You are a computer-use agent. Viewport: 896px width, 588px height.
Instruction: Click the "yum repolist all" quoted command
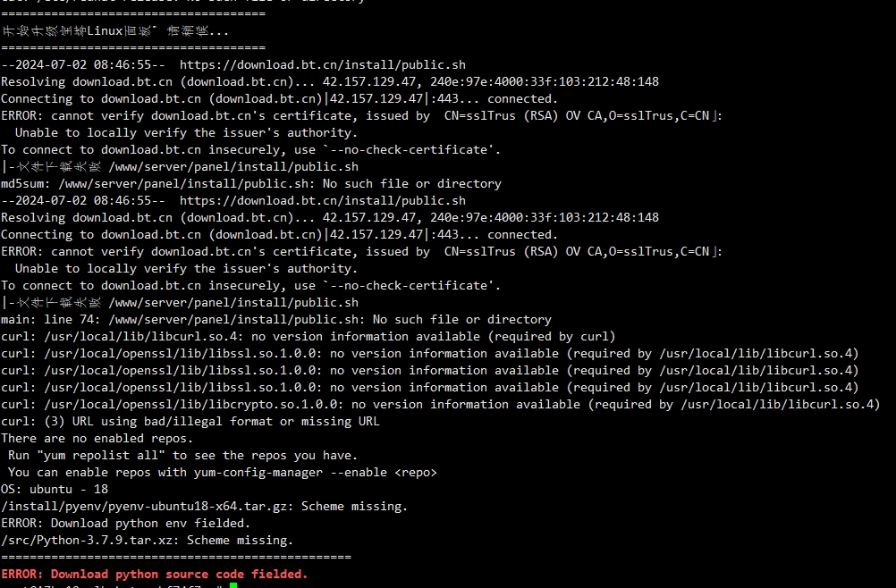click(x=100, y=455)
